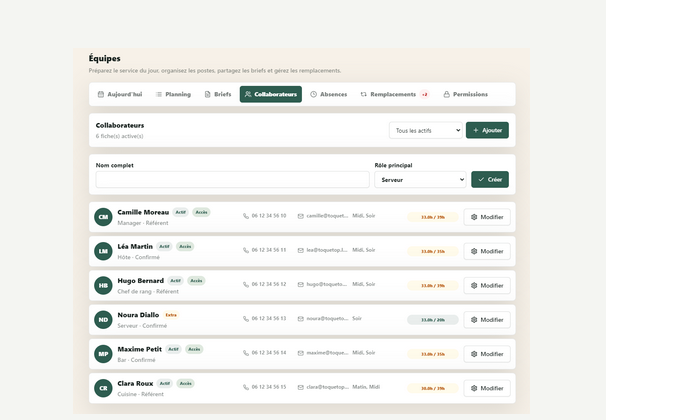Click Camille Moreau's hours pill '33.0h / 39h'

tap(433, 217)
